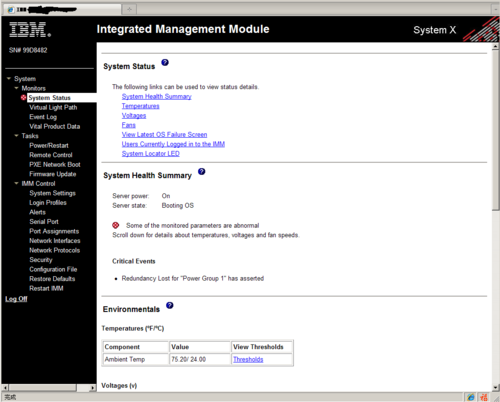Open Users Currently Logged in to the IMM

click(x=173, y=144)
